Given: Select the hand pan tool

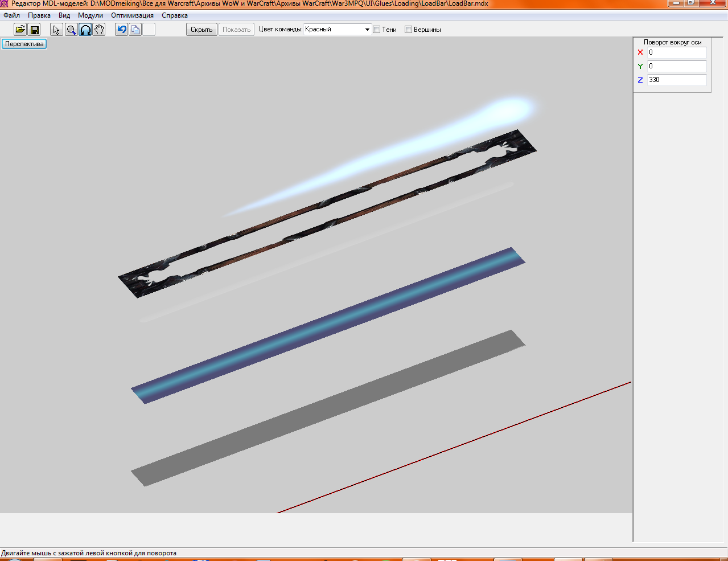Looking at the screenshot, I should [x=99, y=30].
